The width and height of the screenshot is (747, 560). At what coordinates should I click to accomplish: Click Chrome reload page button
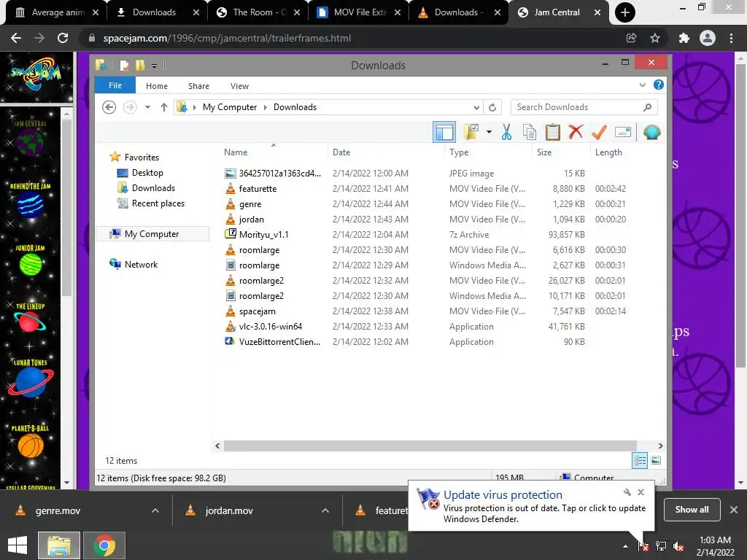pyautogui.click(x=63, y=38)
